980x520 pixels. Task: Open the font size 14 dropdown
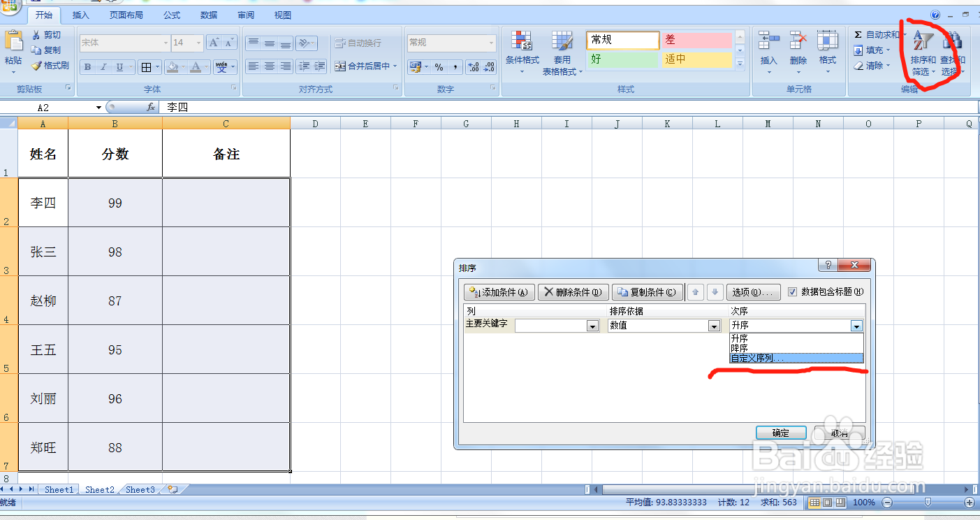(x=199, y=43)
